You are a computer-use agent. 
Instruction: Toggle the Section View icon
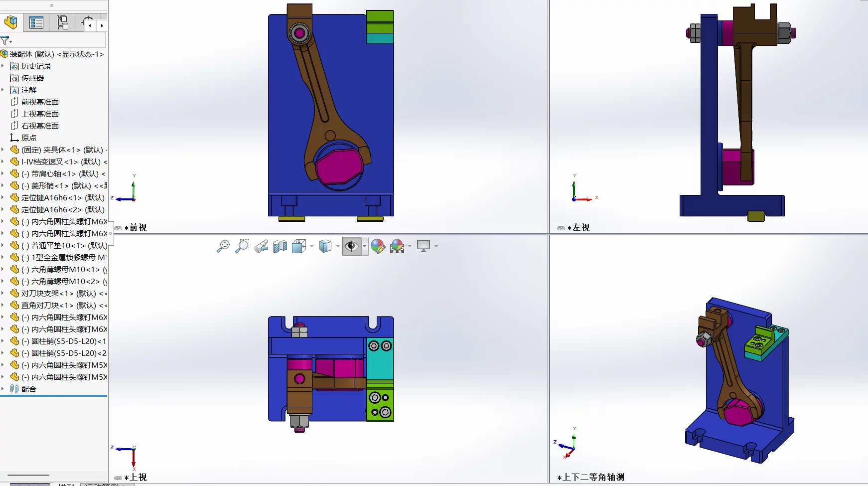pos(280,246)
